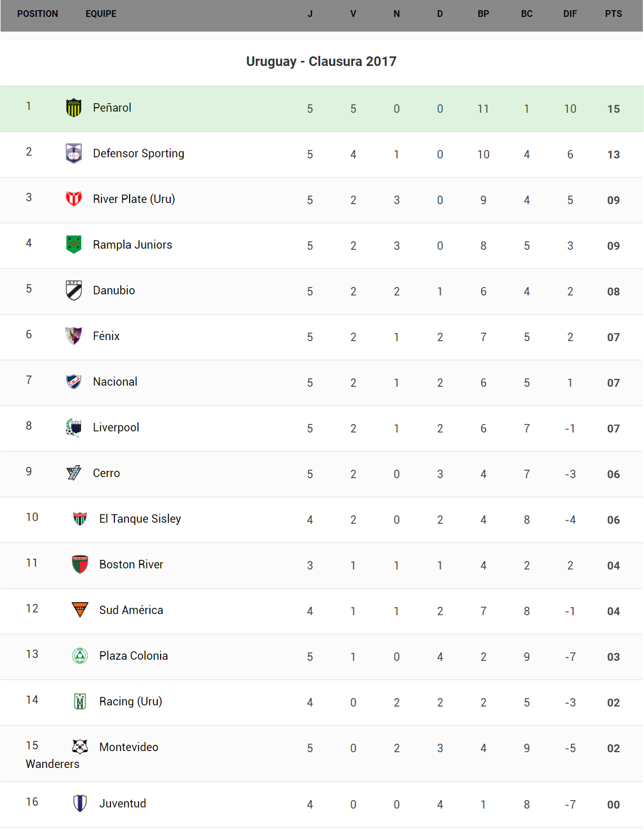Open the Racing (Uru) team link
This screenshot has width=644, height=830.
[x=130, y=701]
